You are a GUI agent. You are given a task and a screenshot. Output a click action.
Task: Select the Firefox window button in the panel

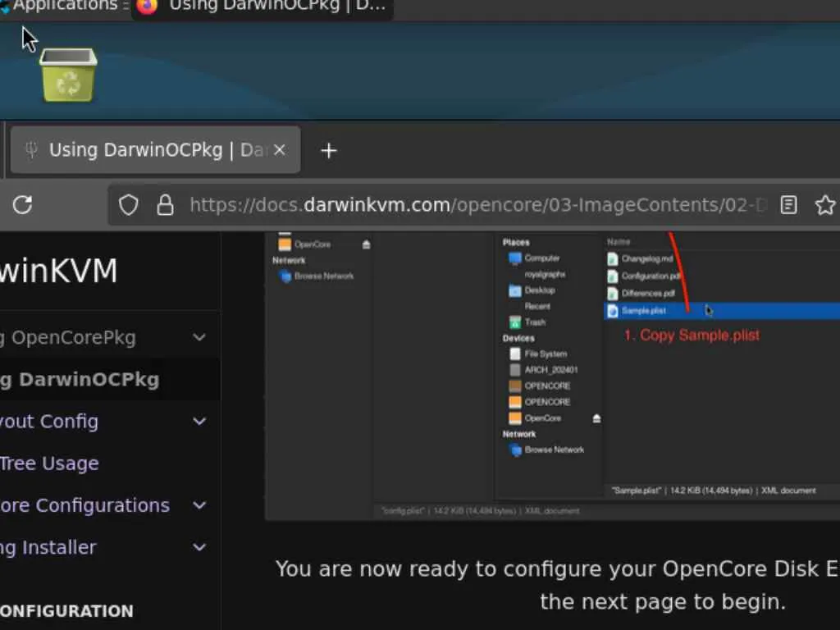click(x=262, y=7)
